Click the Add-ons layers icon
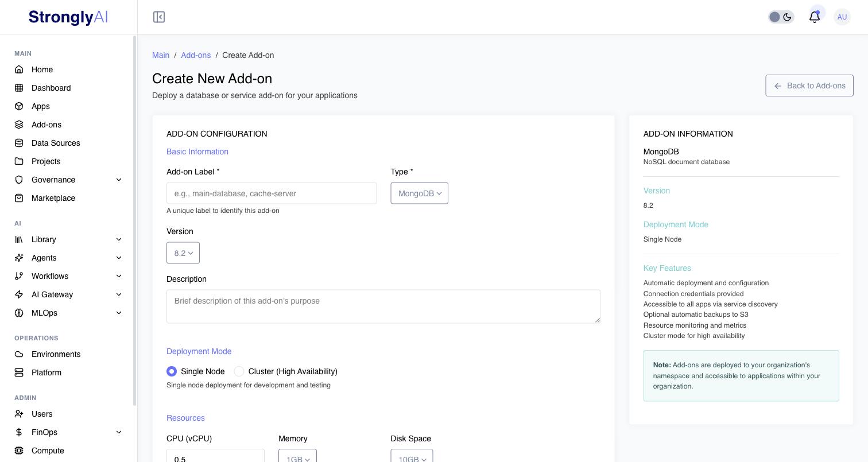Viewport: 868px width, 462px height. 19,125
